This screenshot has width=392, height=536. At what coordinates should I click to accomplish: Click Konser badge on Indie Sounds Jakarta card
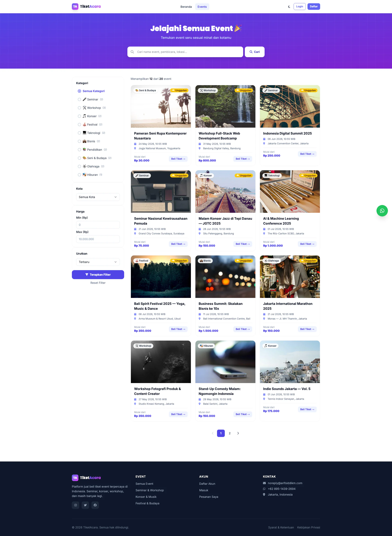[x=271, y=346]
